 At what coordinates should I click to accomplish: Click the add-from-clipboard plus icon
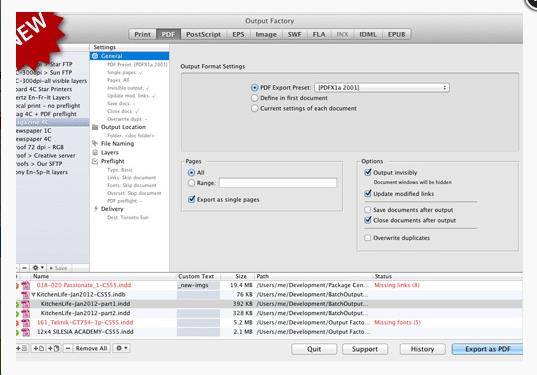[53, 348]
